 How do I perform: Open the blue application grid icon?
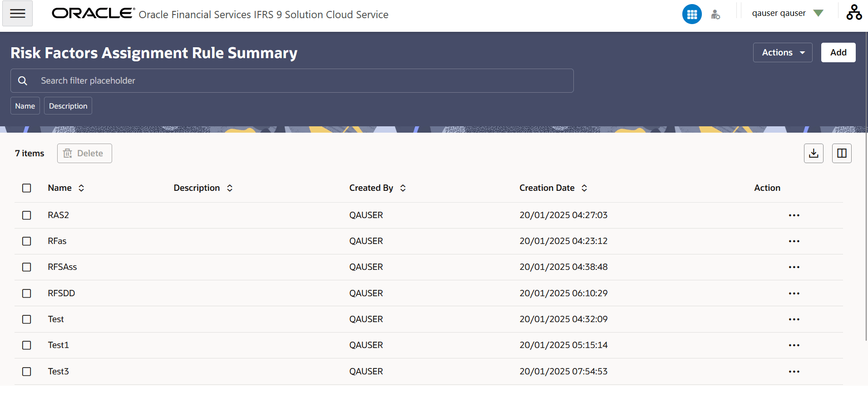coord(692,14)
